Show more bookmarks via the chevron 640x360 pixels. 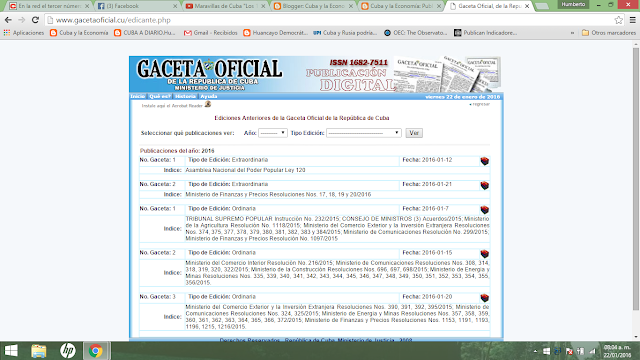[572, 33]
